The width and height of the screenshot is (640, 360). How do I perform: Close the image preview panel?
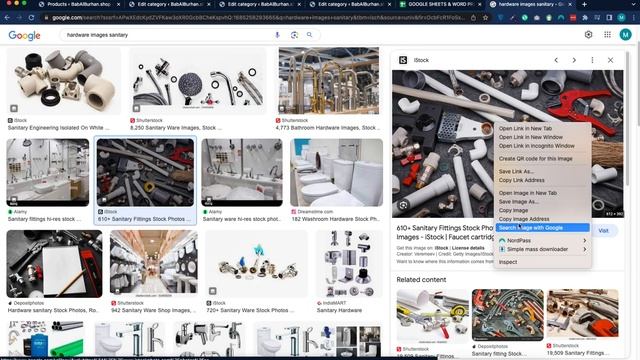tap(610, 60)
